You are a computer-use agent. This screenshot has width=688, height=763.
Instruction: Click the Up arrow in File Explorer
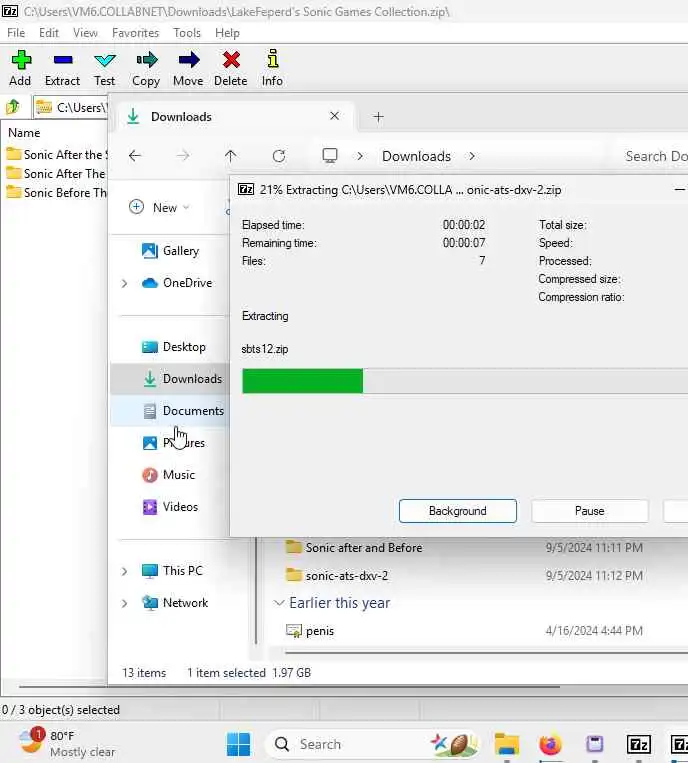(231, 156)
